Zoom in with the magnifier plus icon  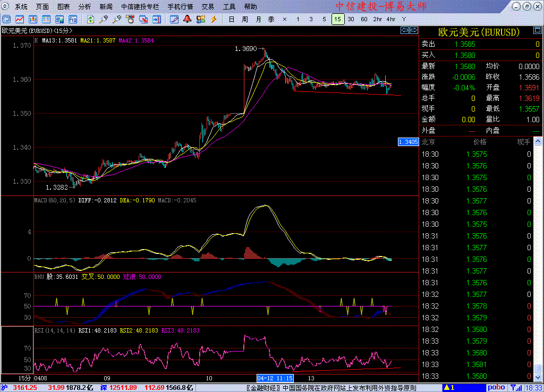click(104, 19)
